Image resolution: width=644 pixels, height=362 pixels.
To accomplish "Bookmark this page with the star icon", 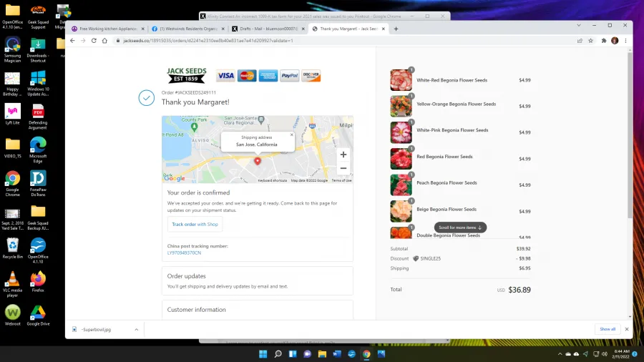I will (x=590, y=41).
